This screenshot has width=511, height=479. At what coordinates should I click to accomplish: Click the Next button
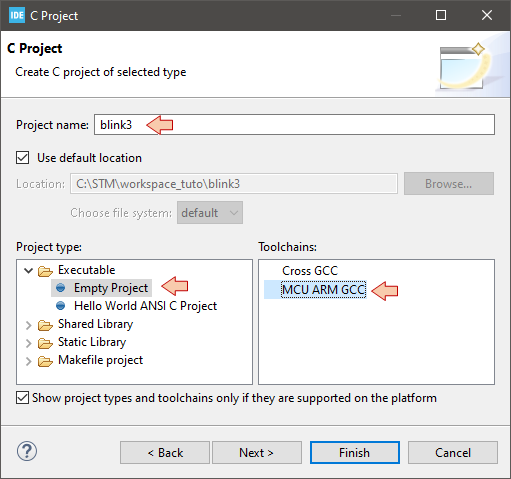(257, 453)
